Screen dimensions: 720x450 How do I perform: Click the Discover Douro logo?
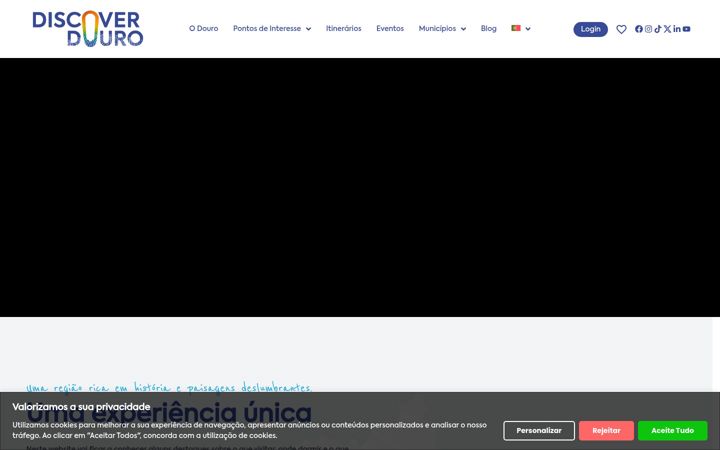tap(88, 29)
